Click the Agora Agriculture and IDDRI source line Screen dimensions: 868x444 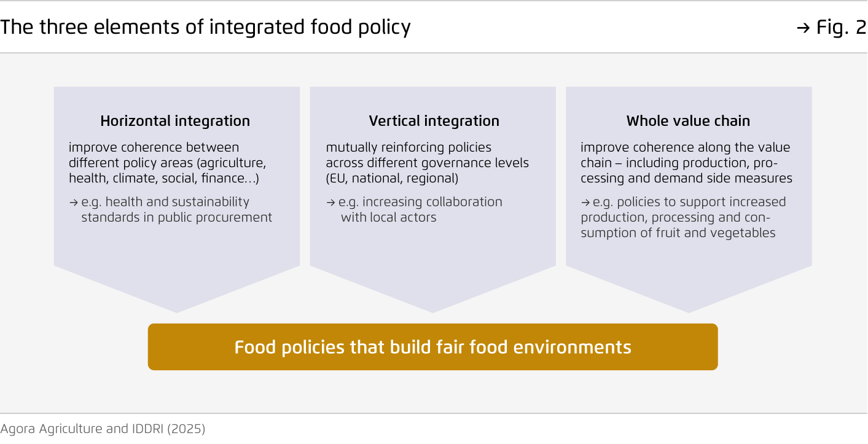[x=103, y=429]
